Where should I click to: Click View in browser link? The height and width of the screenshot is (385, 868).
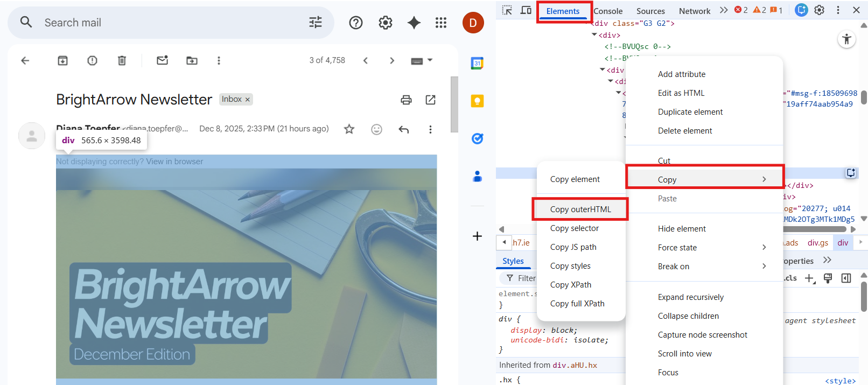[x=174, y=162]
